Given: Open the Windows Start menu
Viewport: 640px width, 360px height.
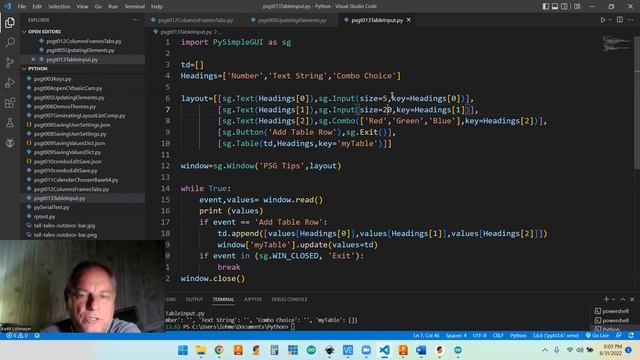Looking at the screenshot, I should point(183,350).
